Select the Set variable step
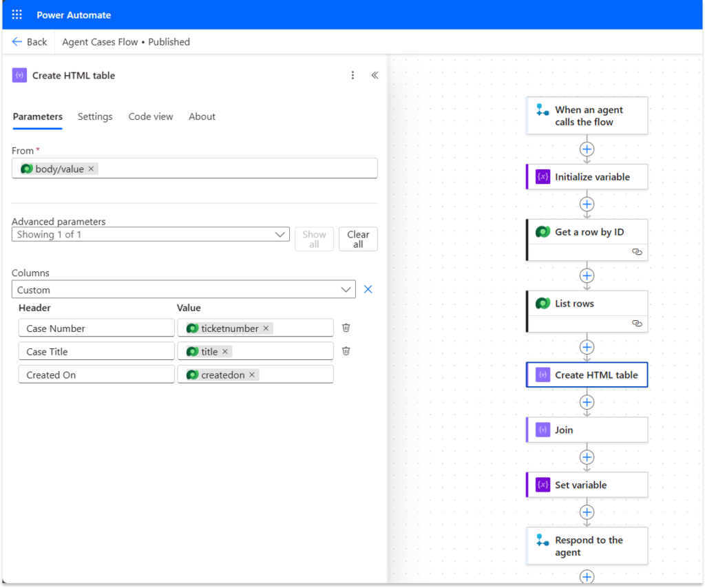Viewport: 705px width, 588px height. coord(587,485)
